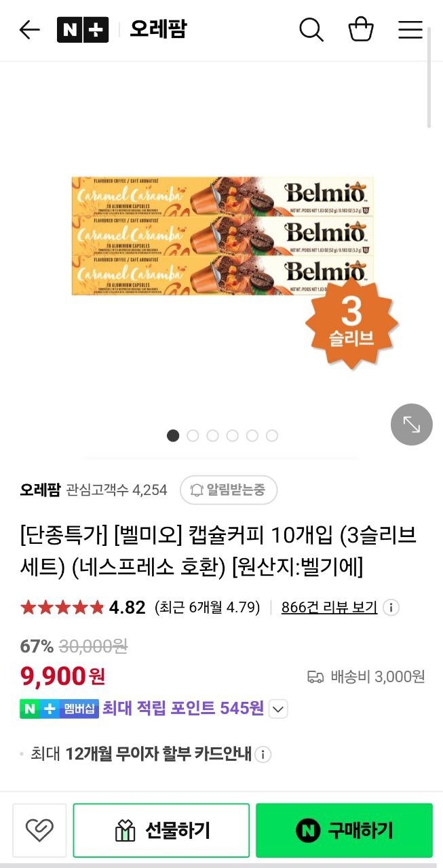This screenshot has height=868, width=443.
Task: Click the review info icon beside 866건 리뷰 보기
Action: click(391, 608)
